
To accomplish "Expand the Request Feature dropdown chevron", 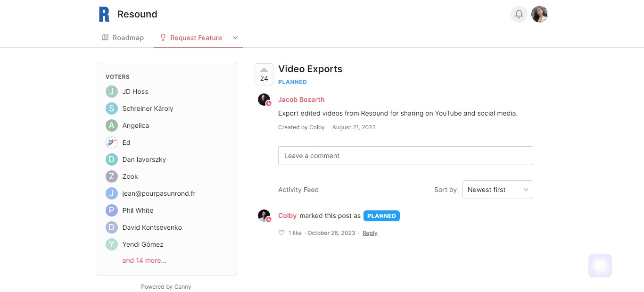I will click(x=235, y=38).
